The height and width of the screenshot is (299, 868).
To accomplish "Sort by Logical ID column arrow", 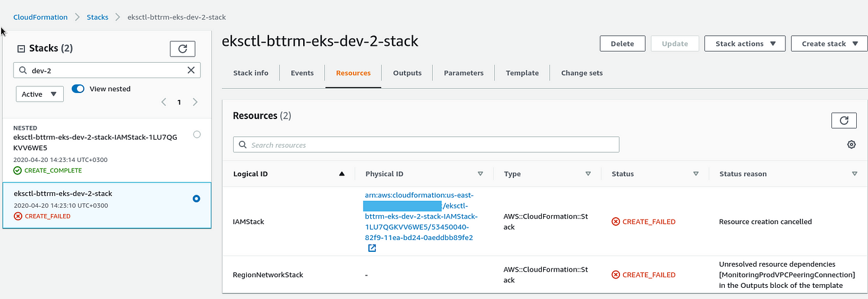I will (x=342, y=174).
